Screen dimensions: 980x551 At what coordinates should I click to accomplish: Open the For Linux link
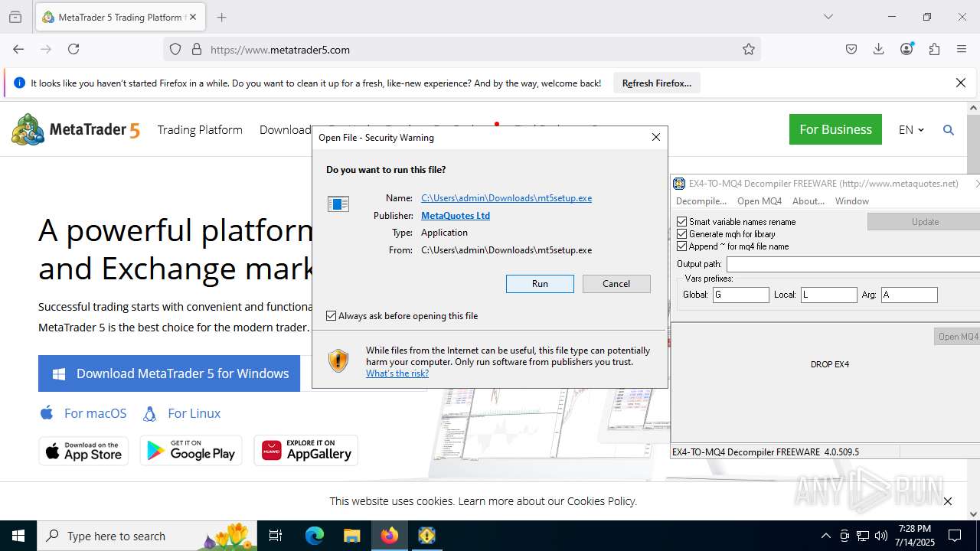pos(182,413)
